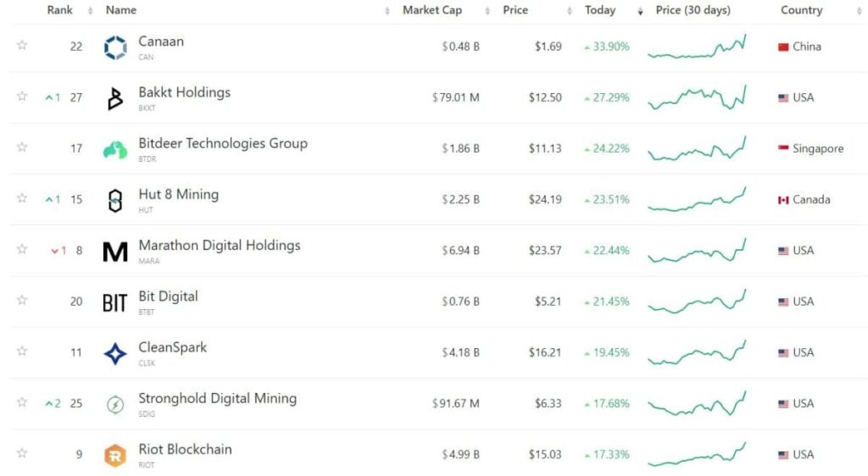Toggle favorite star for Marathon Digital Holdings
868x476 pixels.
[x=22, y=249]
